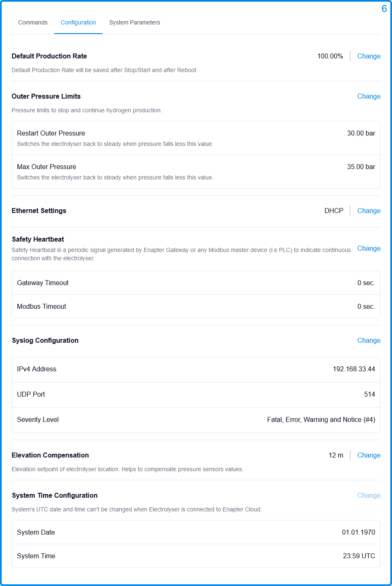Viewport: 392px width, 586px height.
Task: Change the Ethernet Settings
Action: pyautogui.click(x=368, y=211)
